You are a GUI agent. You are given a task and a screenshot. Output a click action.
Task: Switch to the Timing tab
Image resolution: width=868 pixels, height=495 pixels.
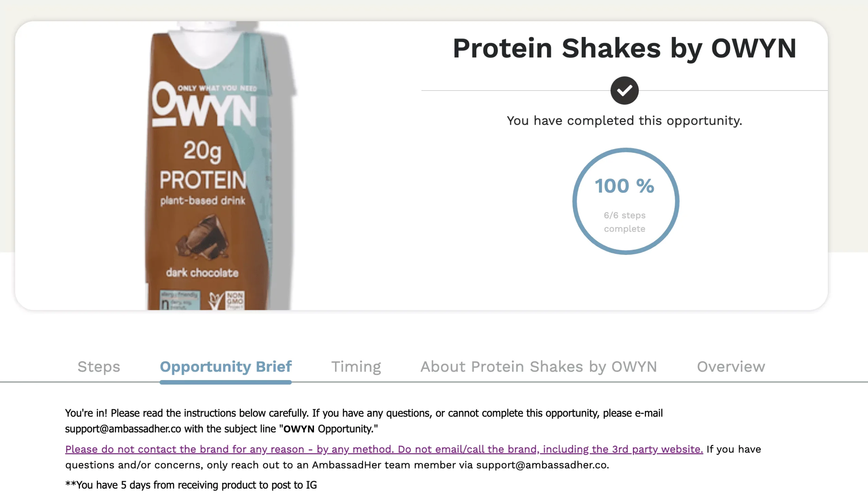tap(356, 367)
